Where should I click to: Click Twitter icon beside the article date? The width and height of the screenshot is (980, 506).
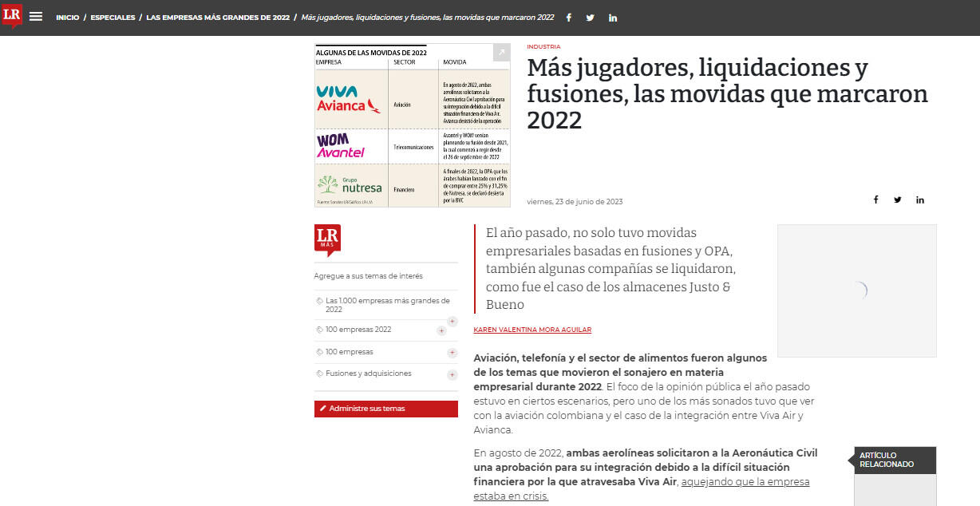898,200
